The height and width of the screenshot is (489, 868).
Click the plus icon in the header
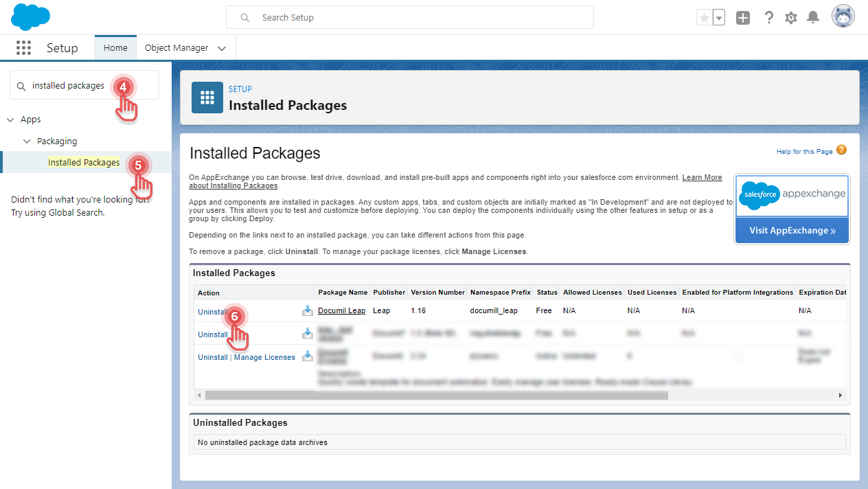coord(742,16)
